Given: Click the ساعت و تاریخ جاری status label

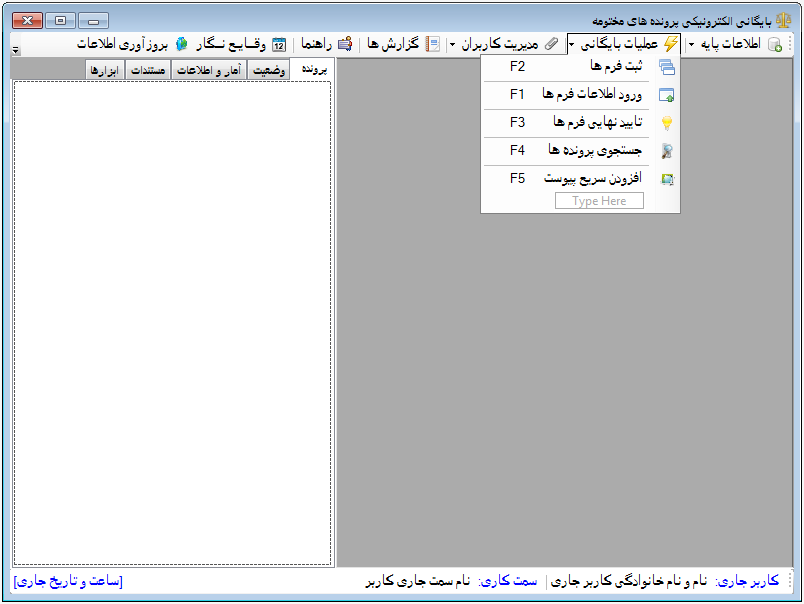Looking at the screenshot, I should 68,581.
